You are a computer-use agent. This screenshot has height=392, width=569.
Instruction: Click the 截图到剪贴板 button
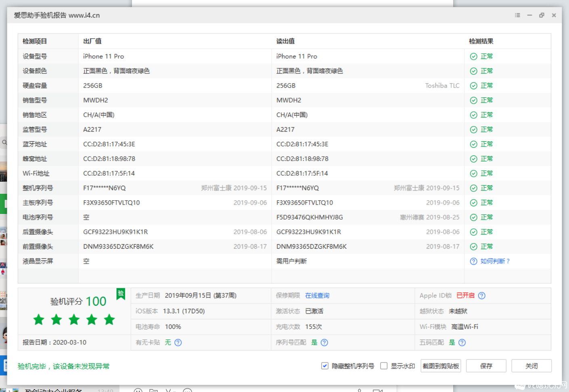(441, 366)
